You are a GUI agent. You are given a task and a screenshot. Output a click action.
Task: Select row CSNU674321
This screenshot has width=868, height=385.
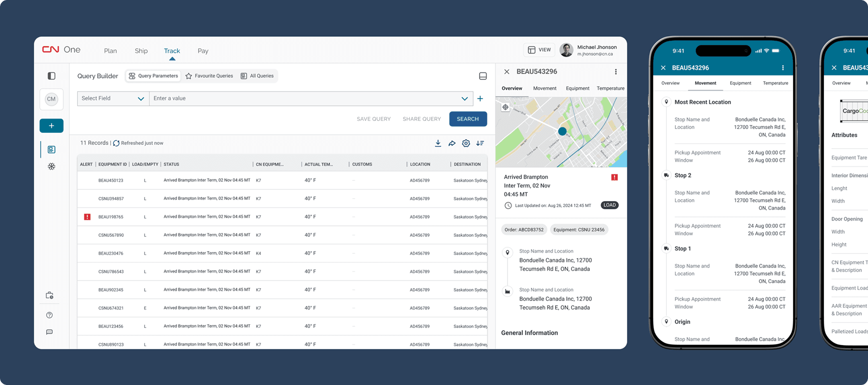tap(282, 308)
